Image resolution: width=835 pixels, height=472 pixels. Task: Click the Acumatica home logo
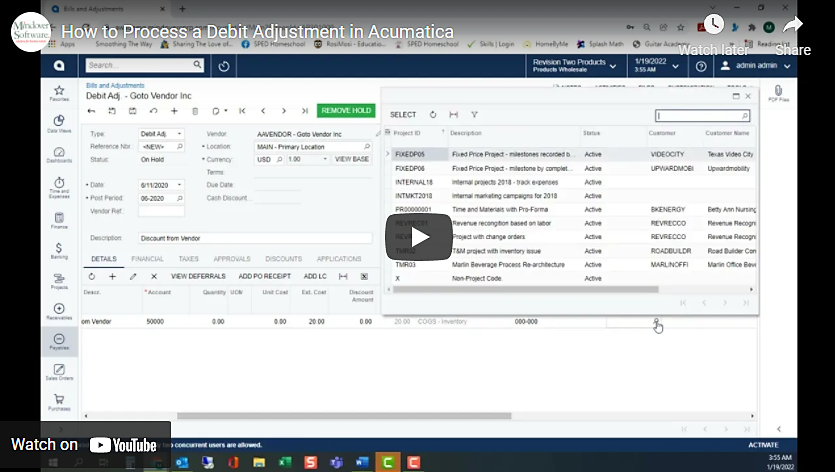pyautogui.click(x=59, y=66)
